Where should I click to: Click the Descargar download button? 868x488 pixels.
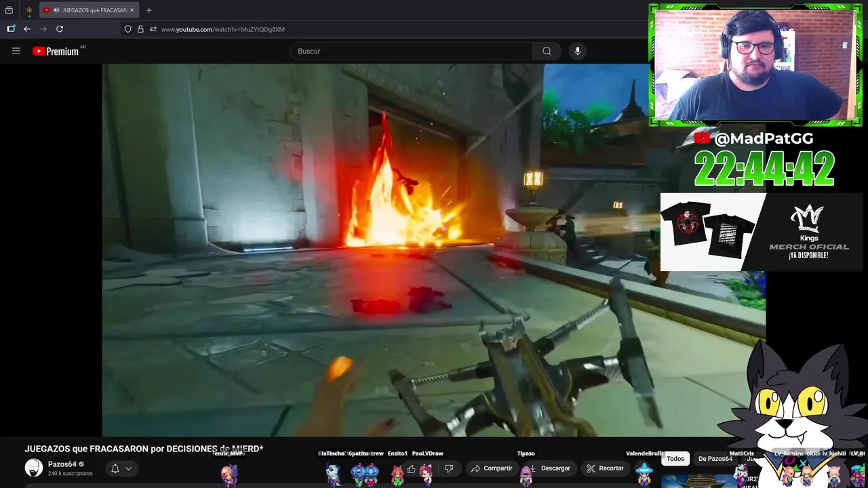tap(549, 468)
